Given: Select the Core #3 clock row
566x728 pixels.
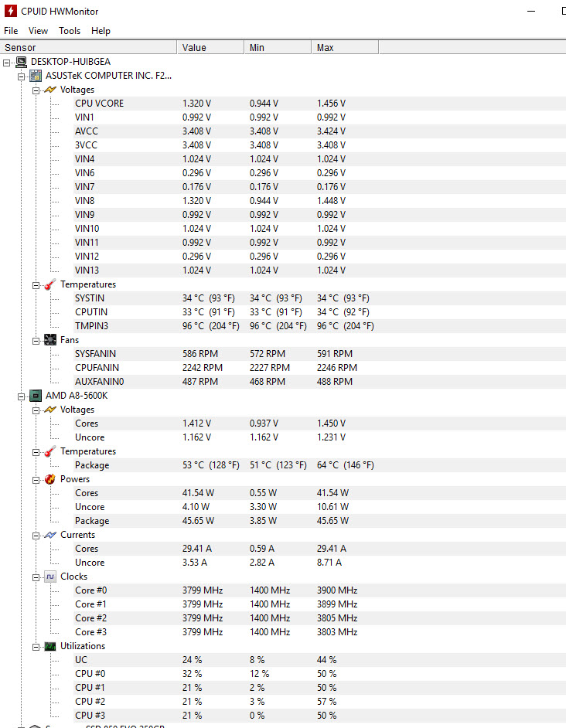Looking at the screenshot, I should 319,632.
